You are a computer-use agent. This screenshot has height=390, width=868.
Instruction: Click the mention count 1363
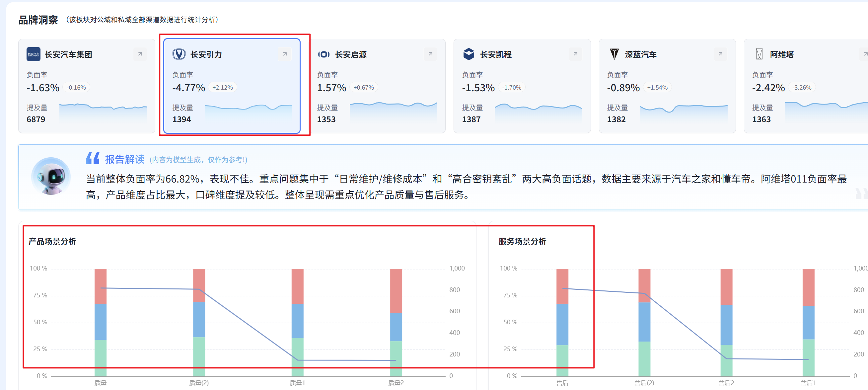point(761,119)
